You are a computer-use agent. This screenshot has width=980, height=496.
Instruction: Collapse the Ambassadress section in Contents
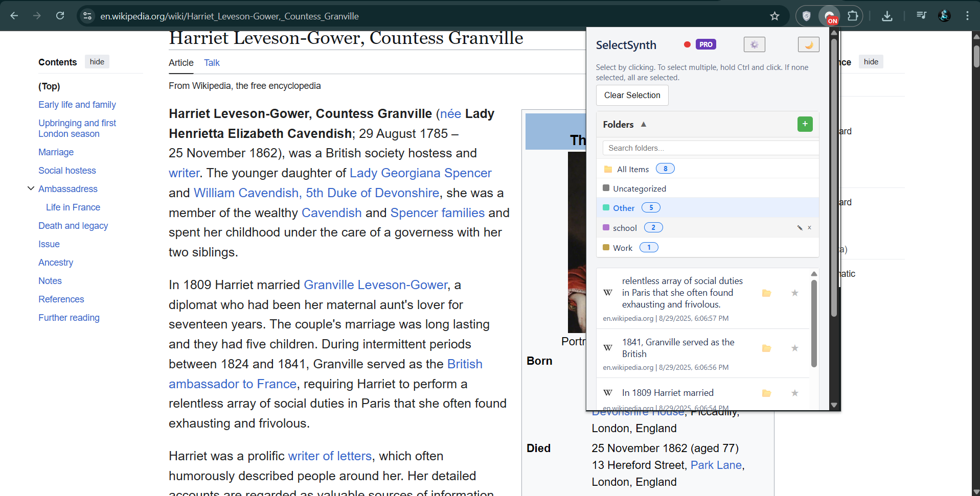point(31,188)
